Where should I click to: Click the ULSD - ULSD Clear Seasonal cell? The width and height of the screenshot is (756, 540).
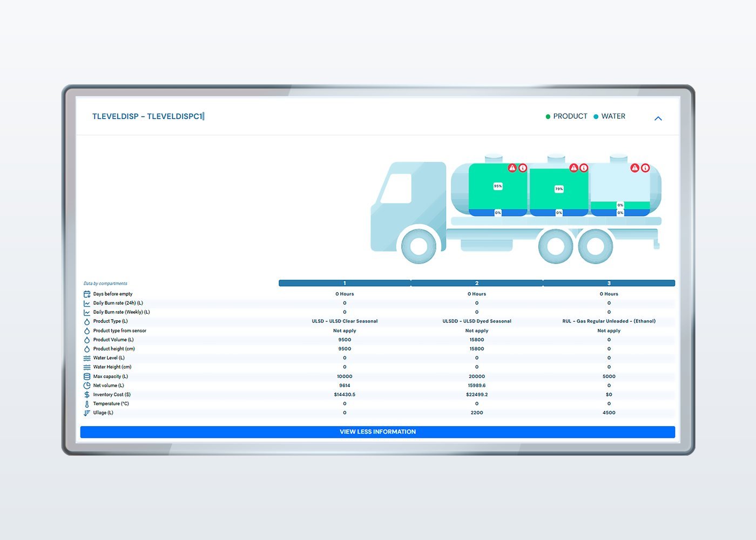(345, 321)
